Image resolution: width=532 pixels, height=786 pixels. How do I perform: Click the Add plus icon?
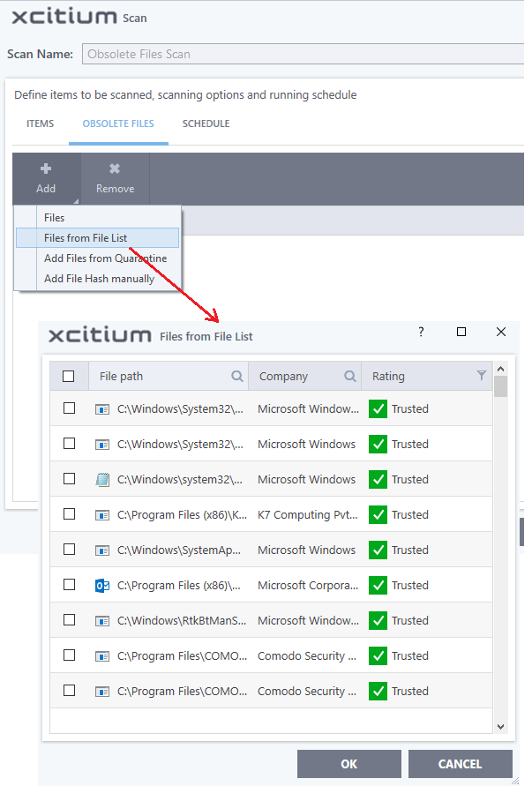(46, 168)
